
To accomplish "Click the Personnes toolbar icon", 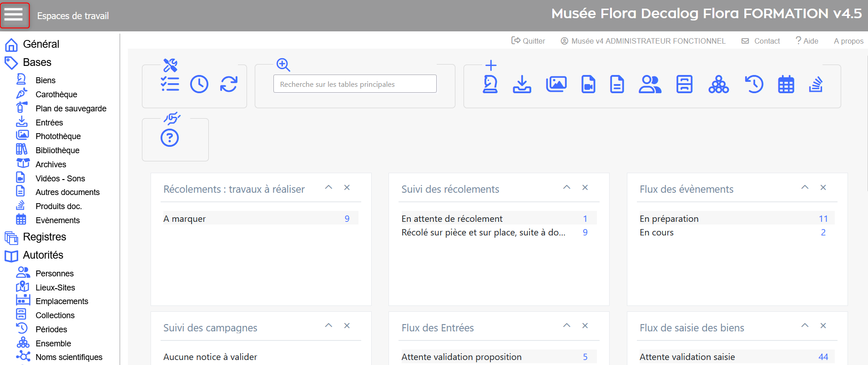I will tap(650, 84).
